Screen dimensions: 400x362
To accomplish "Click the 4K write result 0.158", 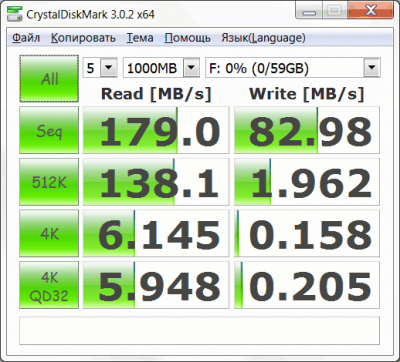I will click(307, 233).
